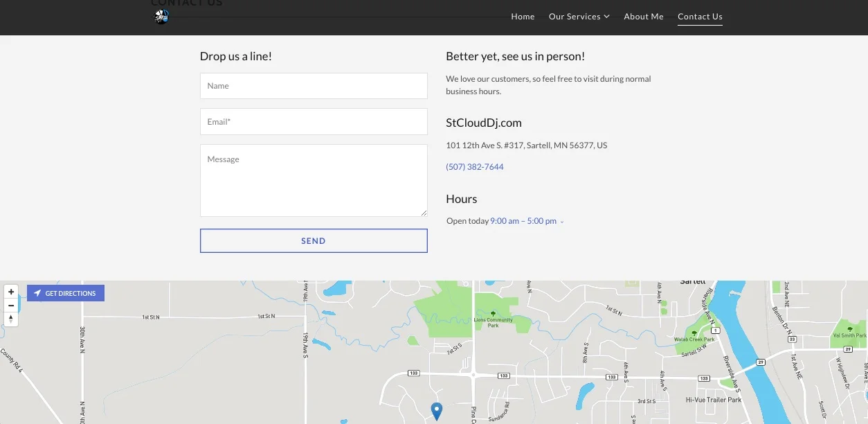Open the Our Services menu
The height and width of the screenshot is (424, 868).
(x=575, y=16)
